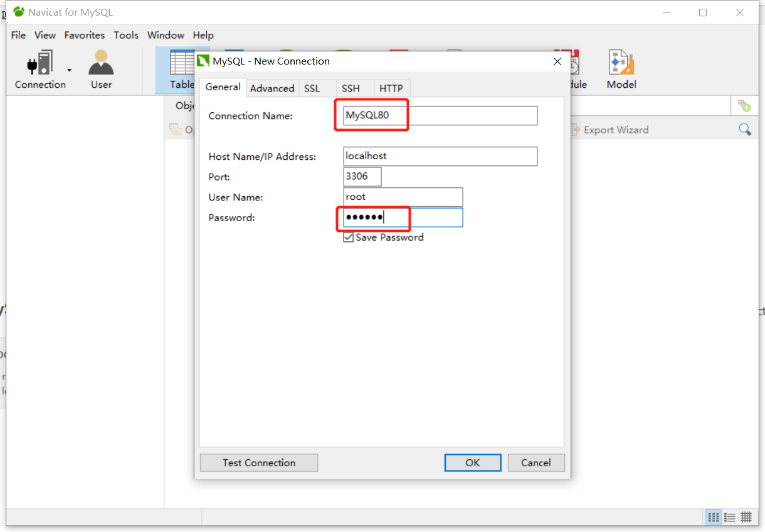The height and width of the screenshot is (532, 765).
Task: Open the HTTP tab
Action: (391, 88)
